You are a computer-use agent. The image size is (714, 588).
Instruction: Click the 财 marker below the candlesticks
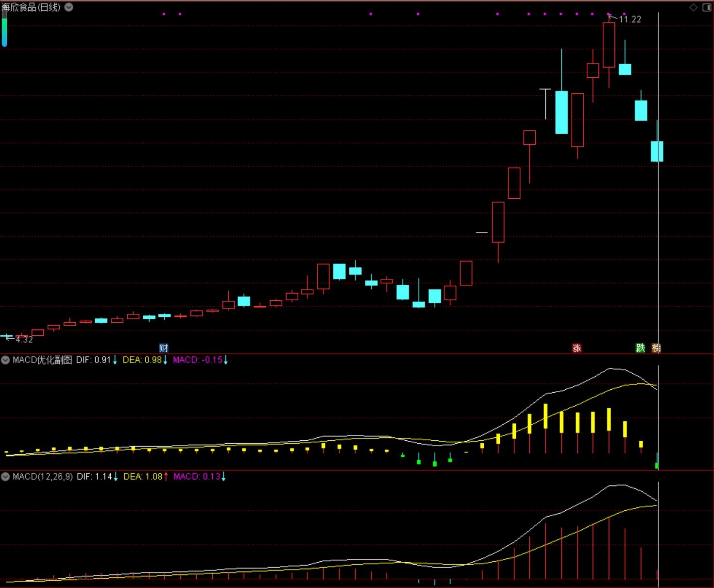coord(164,348)
